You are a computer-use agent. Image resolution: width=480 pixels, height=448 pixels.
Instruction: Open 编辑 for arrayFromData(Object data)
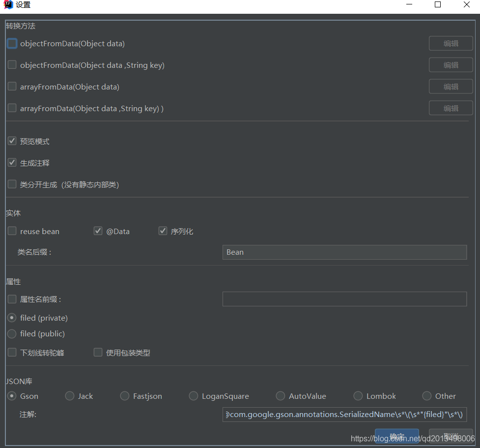[451, 87]
